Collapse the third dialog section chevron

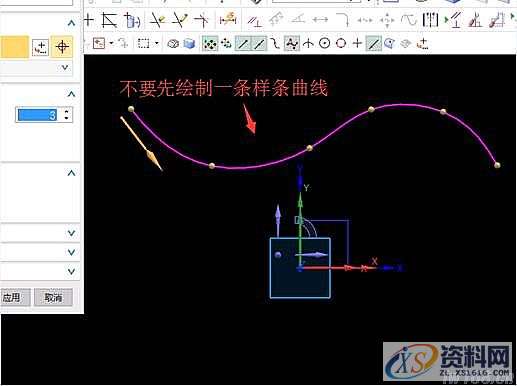[x=71, y=173]
